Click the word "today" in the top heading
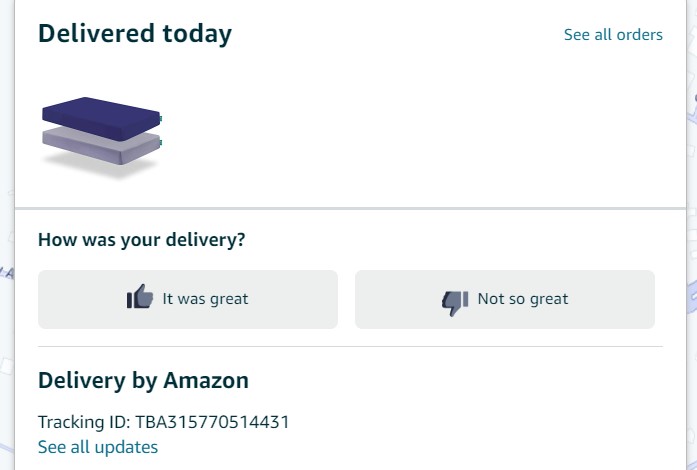 point(198,34)
